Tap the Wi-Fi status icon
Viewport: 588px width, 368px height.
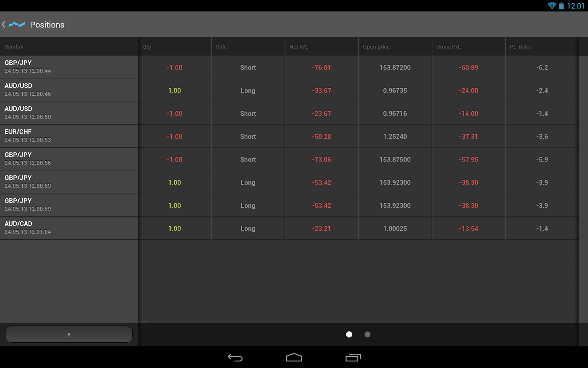point(552,6)
